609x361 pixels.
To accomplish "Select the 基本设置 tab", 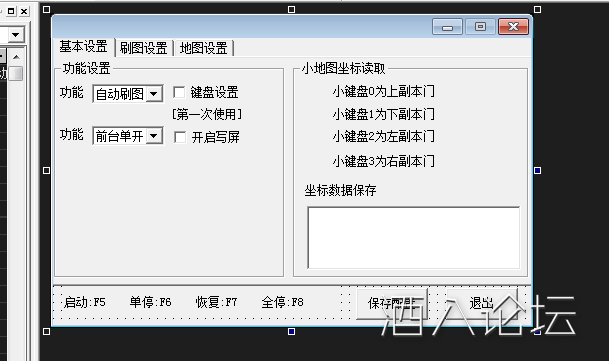I will click(84, 47).
